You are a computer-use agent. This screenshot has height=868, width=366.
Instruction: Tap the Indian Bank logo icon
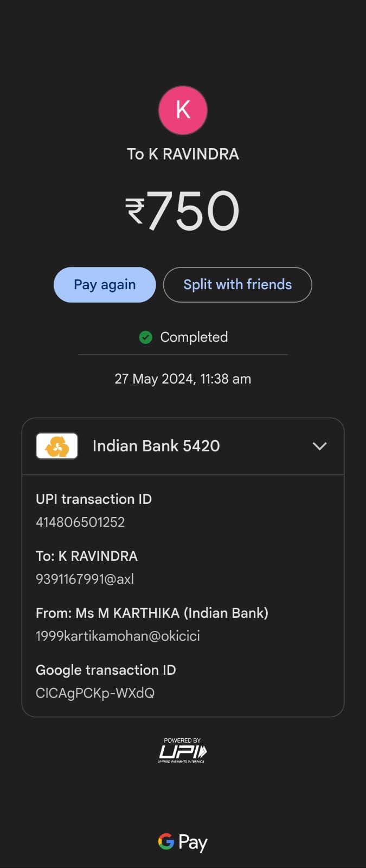click(57, 446)
